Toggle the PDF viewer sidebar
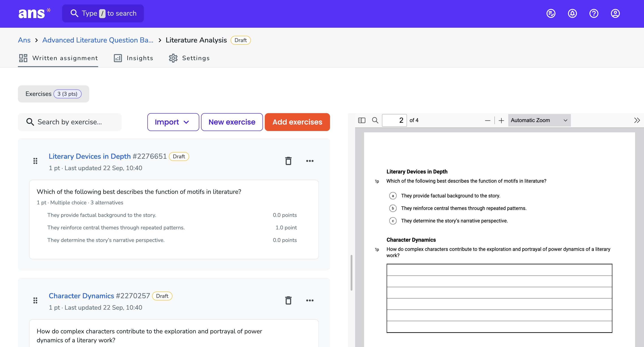 (x=362, y=120)
